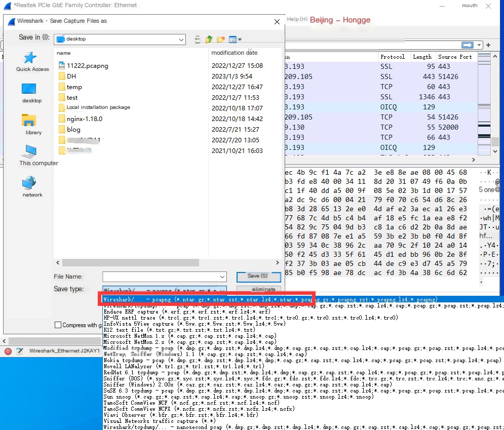Click packet list scroll up arrow
This screenshot has width=504, height=430.
tap(495, 57)
